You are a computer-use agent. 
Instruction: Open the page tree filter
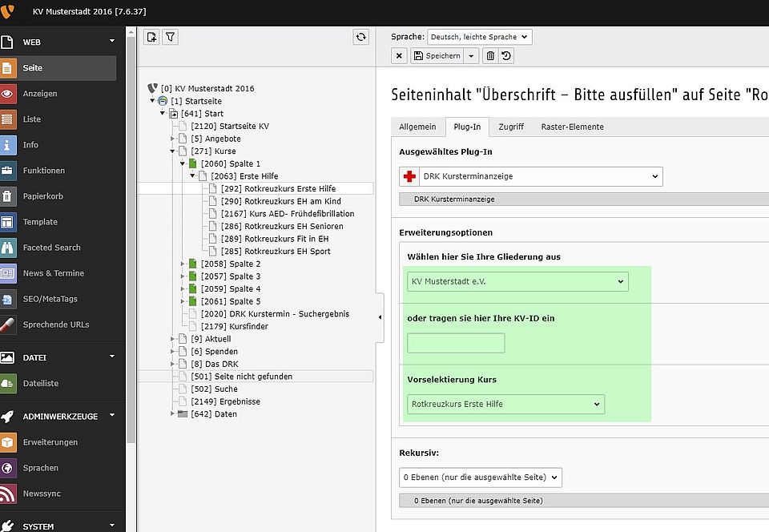171,37
